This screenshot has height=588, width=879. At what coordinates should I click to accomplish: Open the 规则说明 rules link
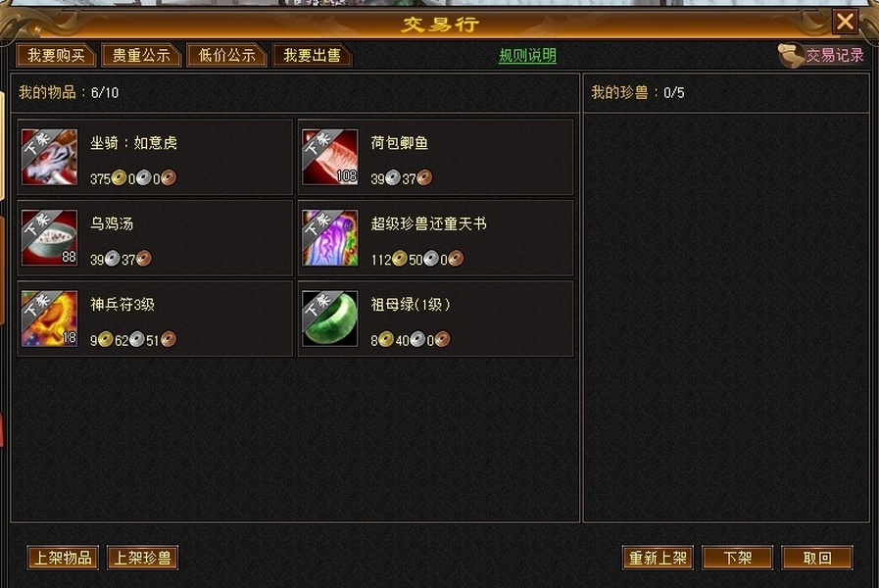(x=527, y=56)
